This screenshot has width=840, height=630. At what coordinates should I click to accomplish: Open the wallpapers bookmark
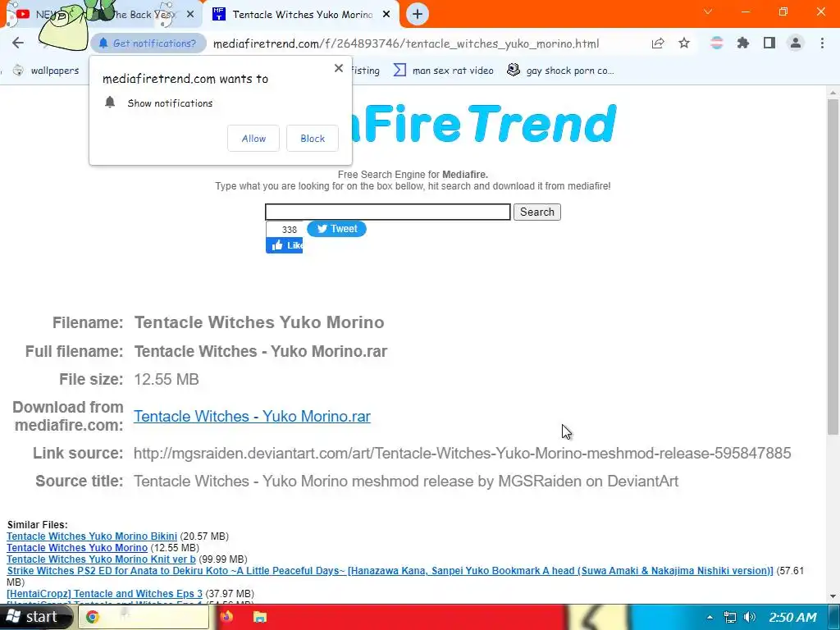46,71
